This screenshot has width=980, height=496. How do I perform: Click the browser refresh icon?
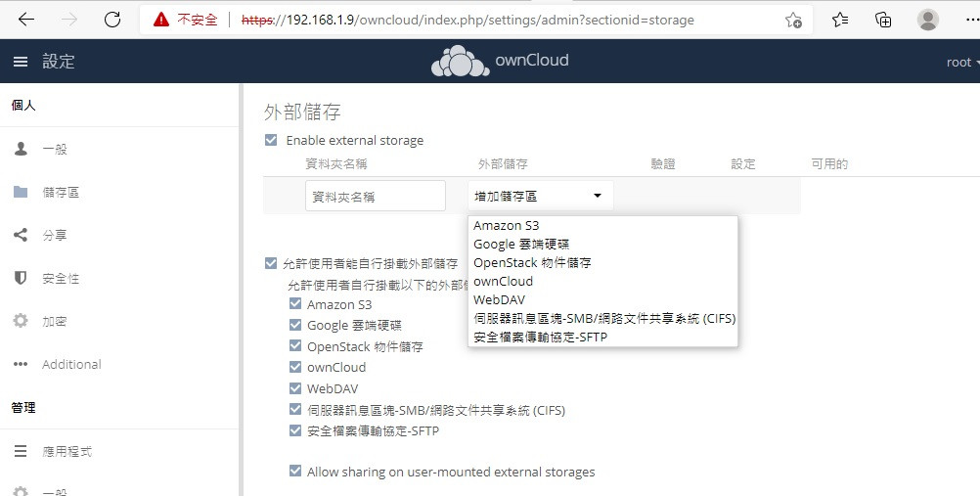click(112, 20)
